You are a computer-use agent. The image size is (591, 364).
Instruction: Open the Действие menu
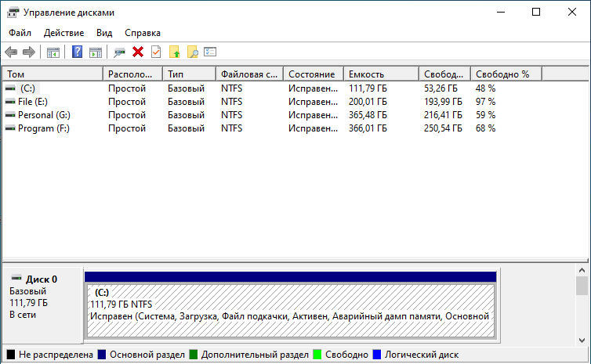[63, 33]
